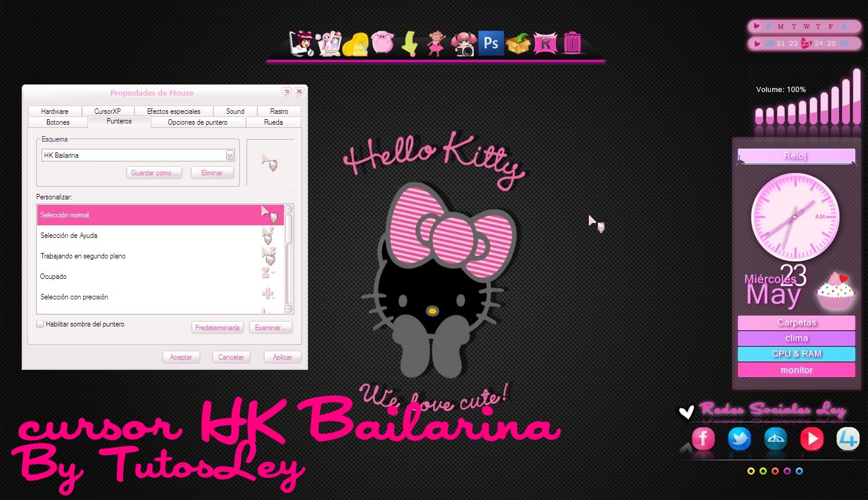Viewport: 868px width, 500px height.
Task: Open the pink-haired girl camera dock icon
Action: (x=464, y=43)
